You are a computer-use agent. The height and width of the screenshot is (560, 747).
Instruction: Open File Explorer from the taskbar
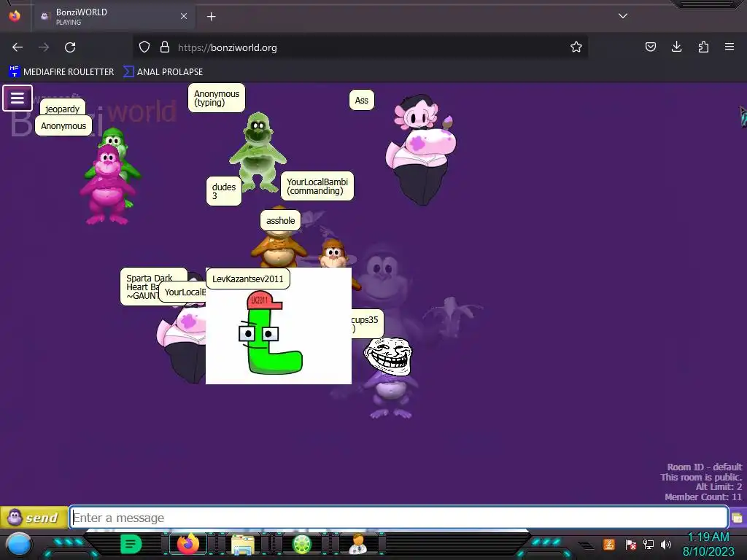(242, 544)
